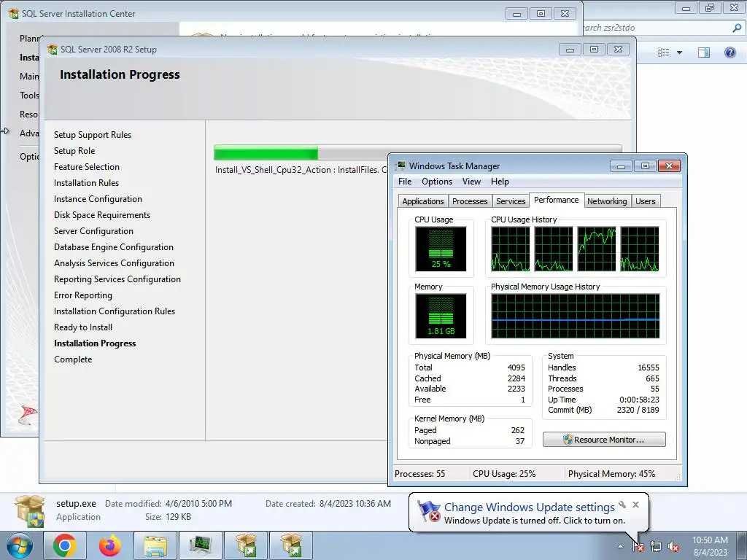Switch to Task Manager taskbar icon

[201, 545]
